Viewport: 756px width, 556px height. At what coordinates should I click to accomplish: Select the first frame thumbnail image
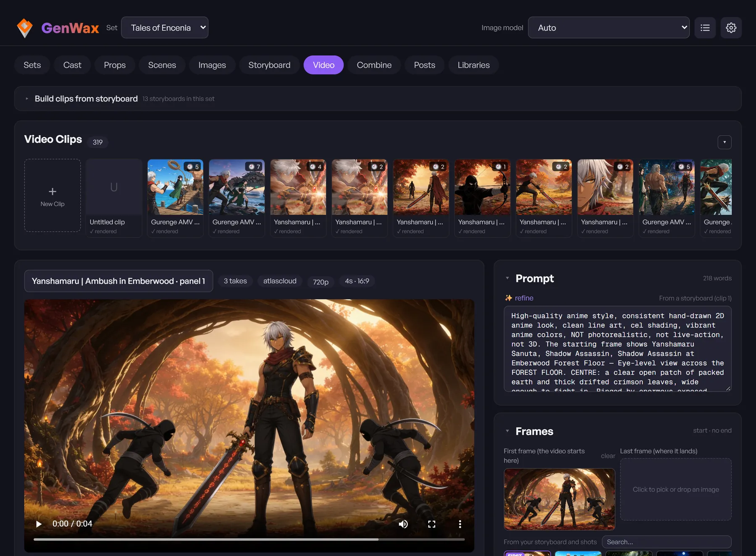coord(559,499)
